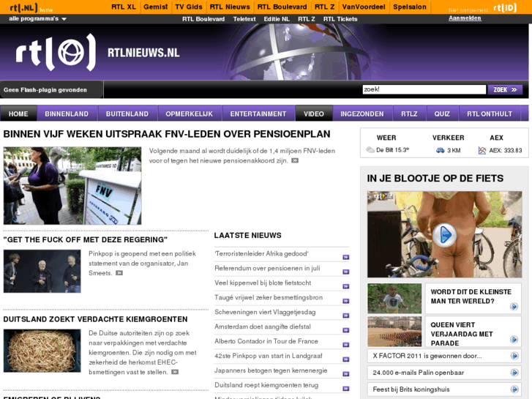This screenshot has width=532, height=399.
Task: Click the bean sprouts photo thumbnail
Action: click(x=42, y=351)
